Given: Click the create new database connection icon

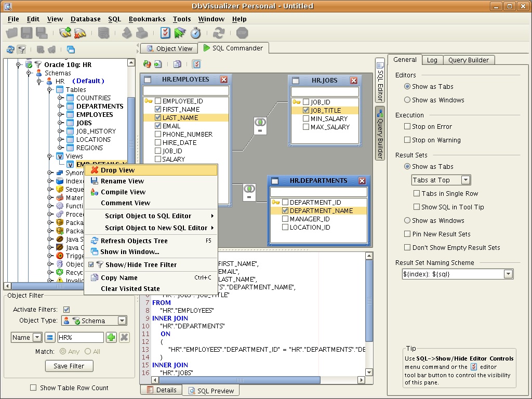Looking at the screenshot, I should 65,33.
